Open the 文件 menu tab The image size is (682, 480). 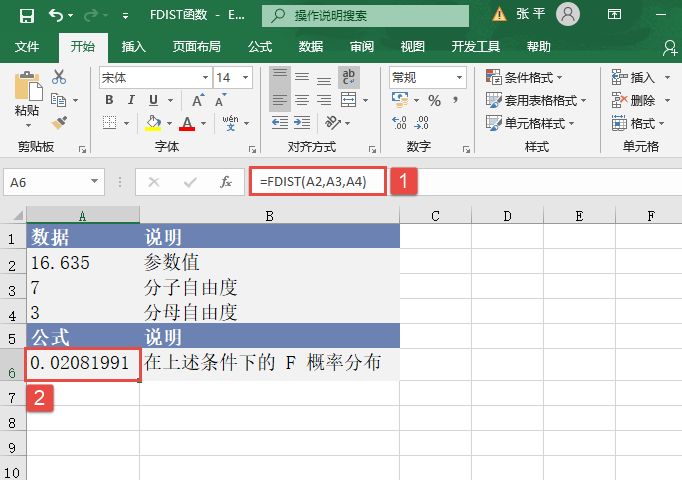[27, 47]
